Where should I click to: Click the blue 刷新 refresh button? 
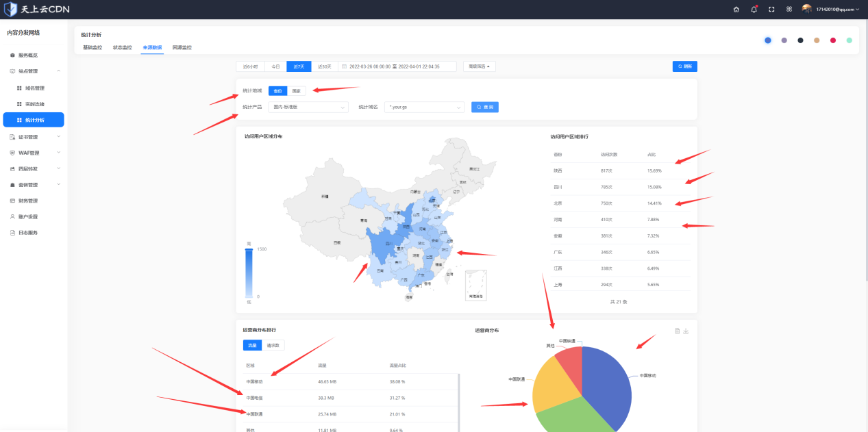coord(685,66)
